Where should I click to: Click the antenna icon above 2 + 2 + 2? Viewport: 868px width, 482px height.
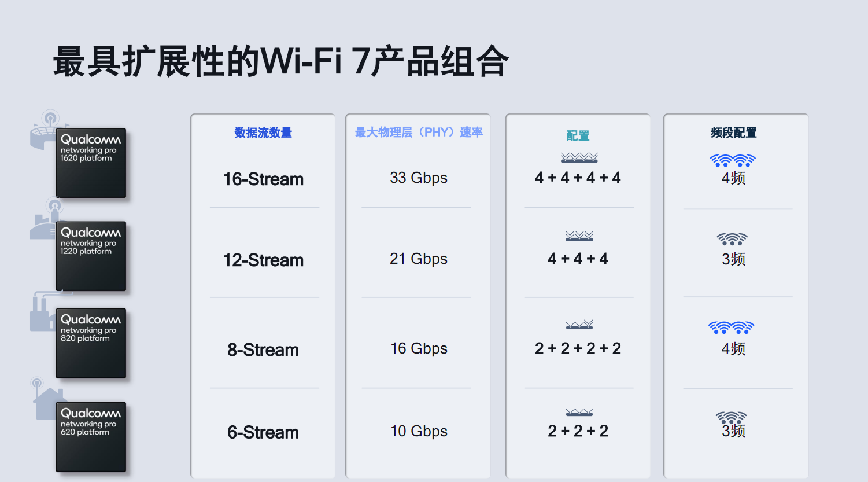(x=579, y=413)
